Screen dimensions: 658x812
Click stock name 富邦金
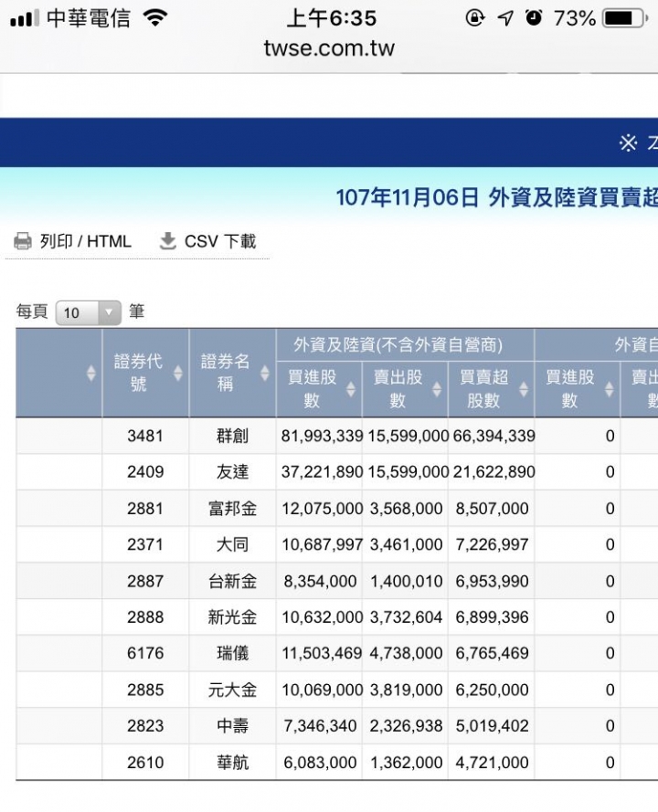coord(233,509)
